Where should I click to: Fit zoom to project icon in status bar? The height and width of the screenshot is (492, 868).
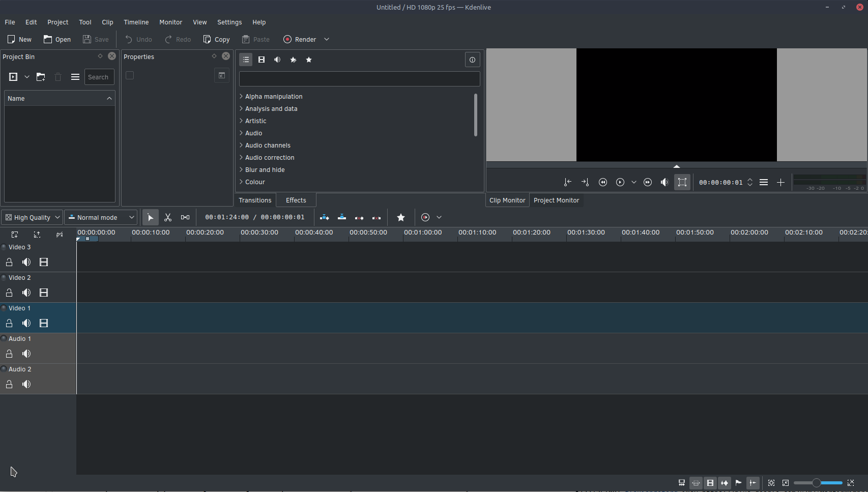tap(771, 483)
